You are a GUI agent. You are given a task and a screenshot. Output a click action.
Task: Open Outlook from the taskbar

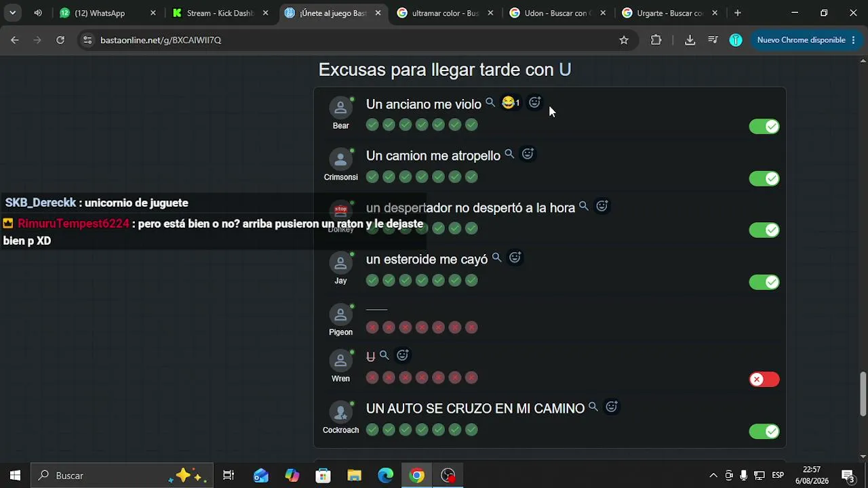260,476
